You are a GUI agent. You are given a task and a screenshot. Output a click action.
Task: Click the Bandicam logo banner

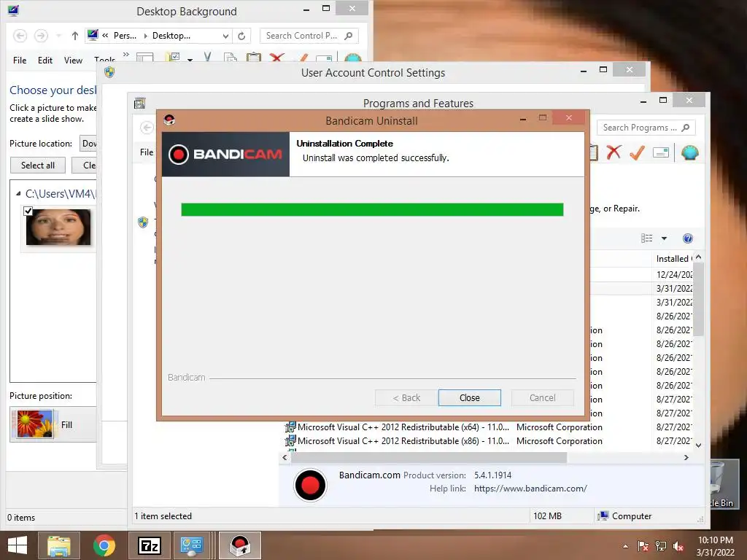pos(225,155)
